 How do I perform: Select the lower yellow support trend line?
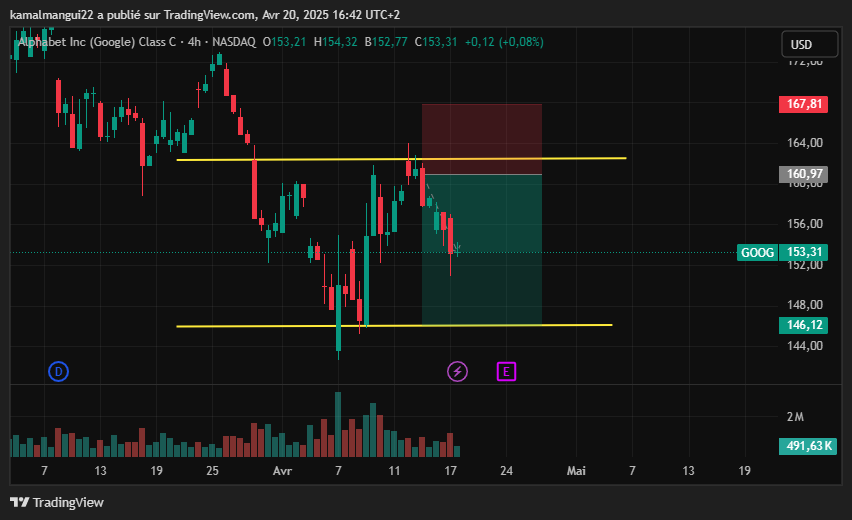394,325
